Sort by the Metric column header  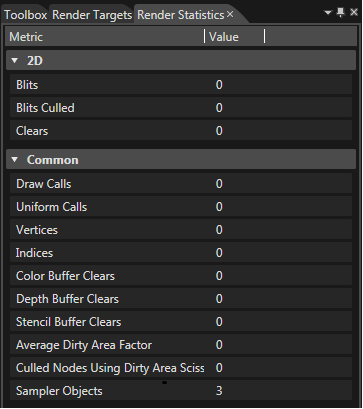click(105, 37)
